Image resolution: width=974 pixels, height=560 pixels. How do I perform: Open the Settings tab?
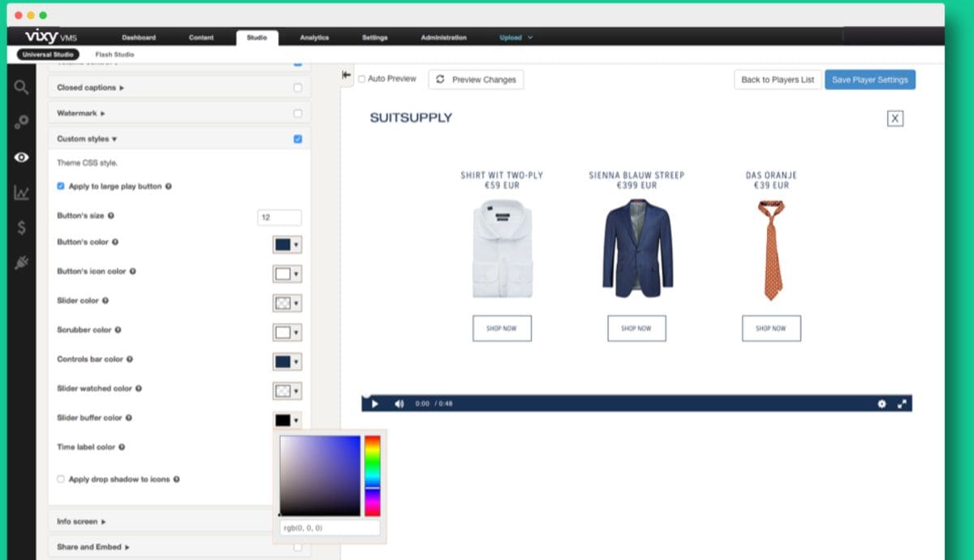[x=375, y=37]
